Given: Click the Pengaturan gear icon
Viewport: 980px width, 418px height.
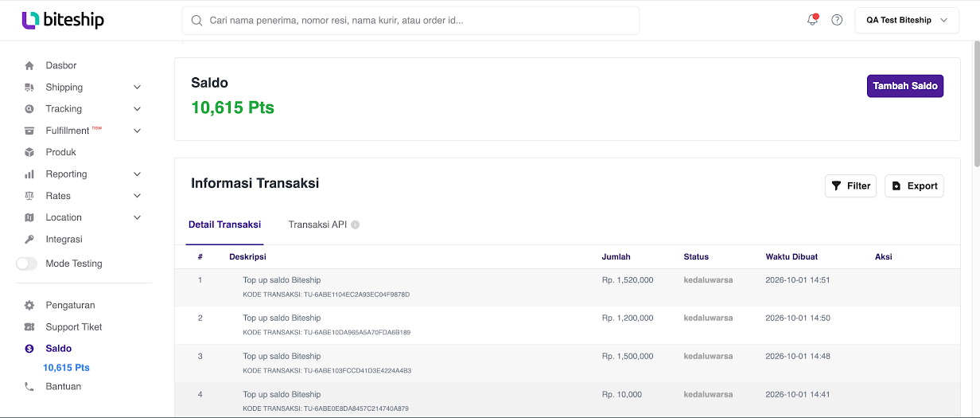Looking at the screenshot, I should [29, 305].
